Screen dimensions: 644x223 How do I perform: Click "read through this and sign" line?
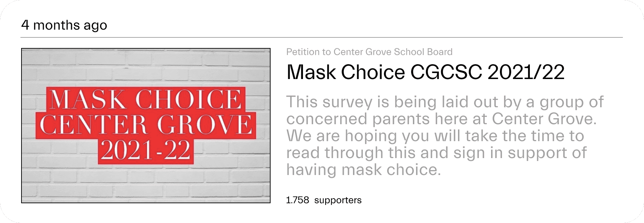436,153
